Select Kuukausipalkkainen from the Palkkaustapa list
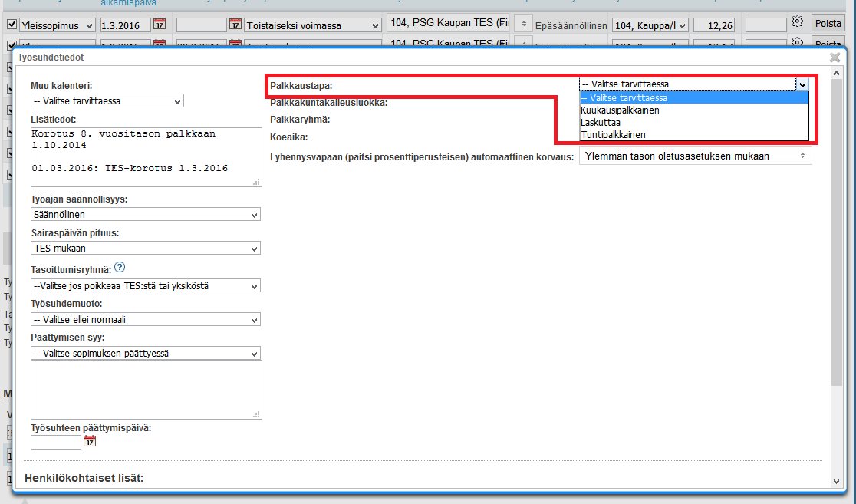The width and height of the screenshot is (856, 504). point(620,110)
